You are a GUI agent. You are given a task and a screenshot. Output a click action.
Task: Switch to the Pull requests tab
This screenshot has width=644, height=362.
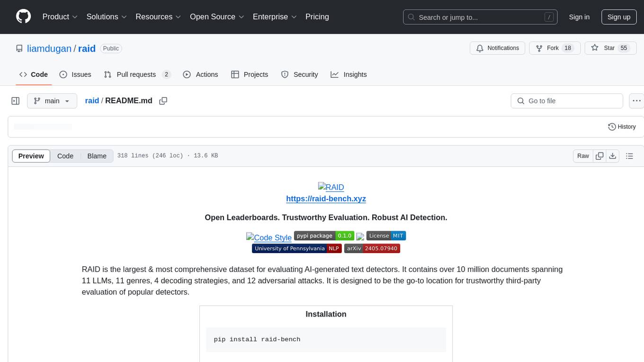[x=137, y=74]
